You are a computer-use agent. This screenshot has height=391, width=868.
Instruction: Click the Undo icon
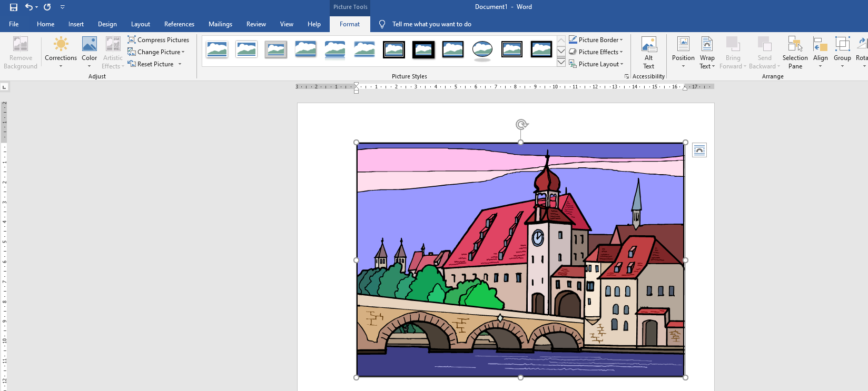(29, 7)
